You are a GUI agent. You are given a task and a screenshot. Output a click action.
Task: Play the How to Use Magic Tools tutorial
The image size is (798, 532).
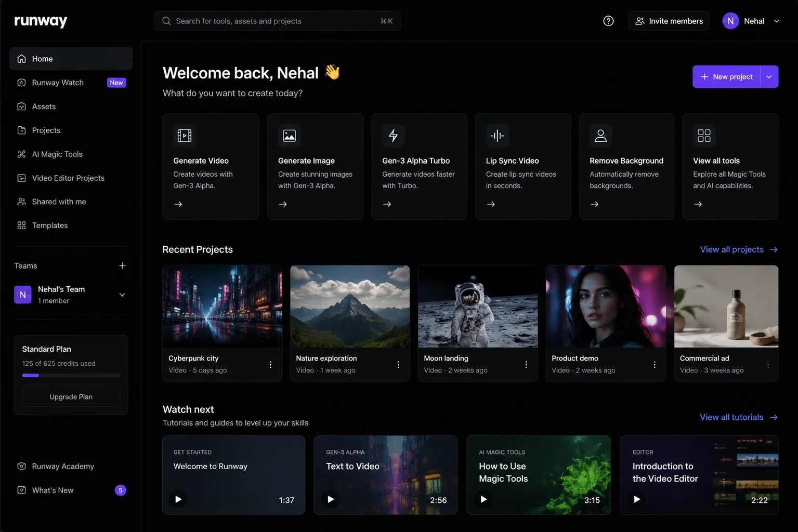483,499
